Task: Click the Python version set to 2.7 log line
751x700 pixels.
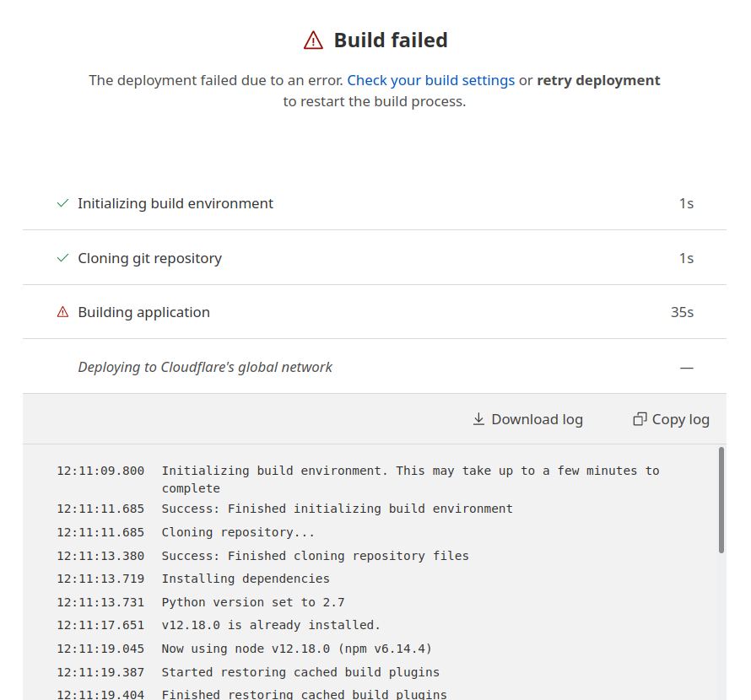Action: coord(253,602)
